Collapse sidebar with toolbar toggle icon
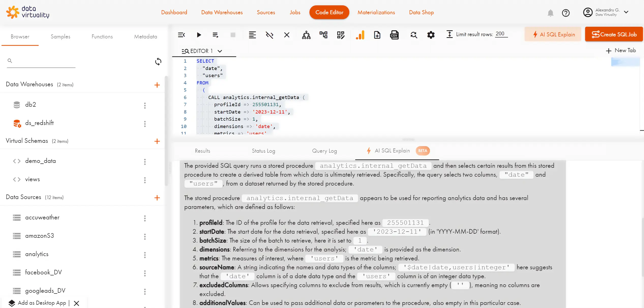Image resolution: width=644 pixels, height=308 pixels. (181, 35)
